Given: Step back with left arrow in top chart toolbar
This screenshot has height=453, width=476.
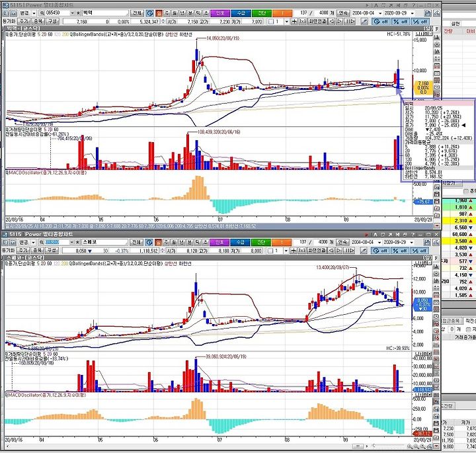Looking at the screenshot, I should (x=333, y=22).
